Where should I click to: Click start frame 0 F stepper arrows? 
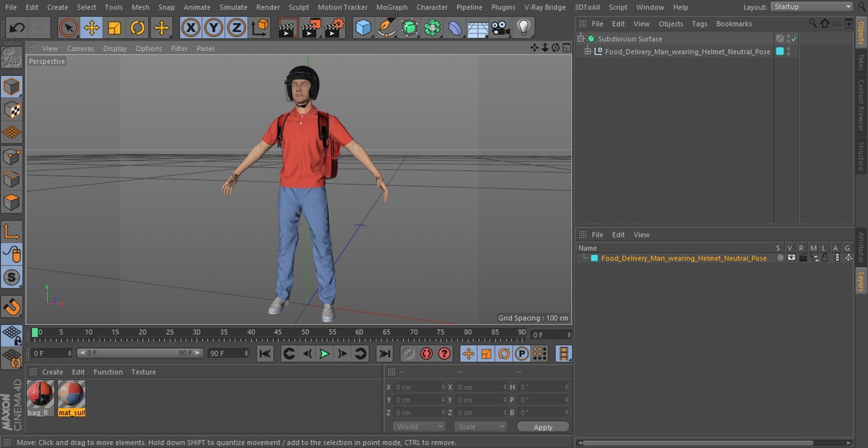click(x=70, y=354)
